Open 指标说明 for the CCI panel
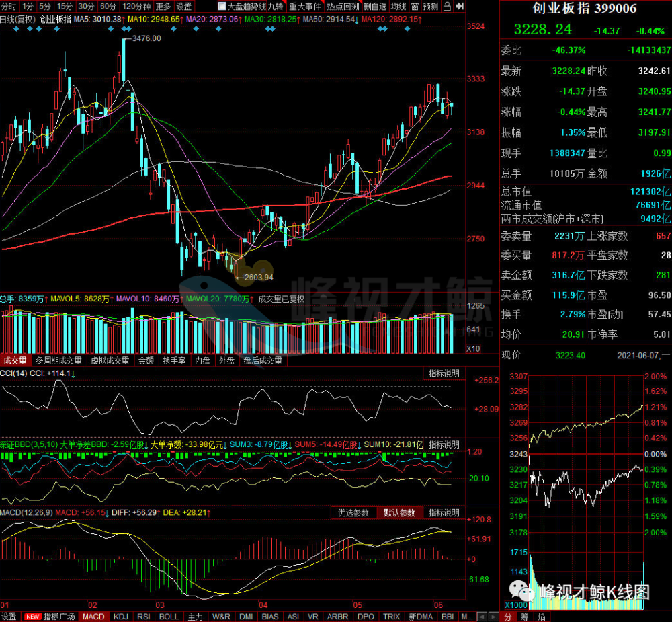This screenshot has height=622, width=672. click(444, 374)
